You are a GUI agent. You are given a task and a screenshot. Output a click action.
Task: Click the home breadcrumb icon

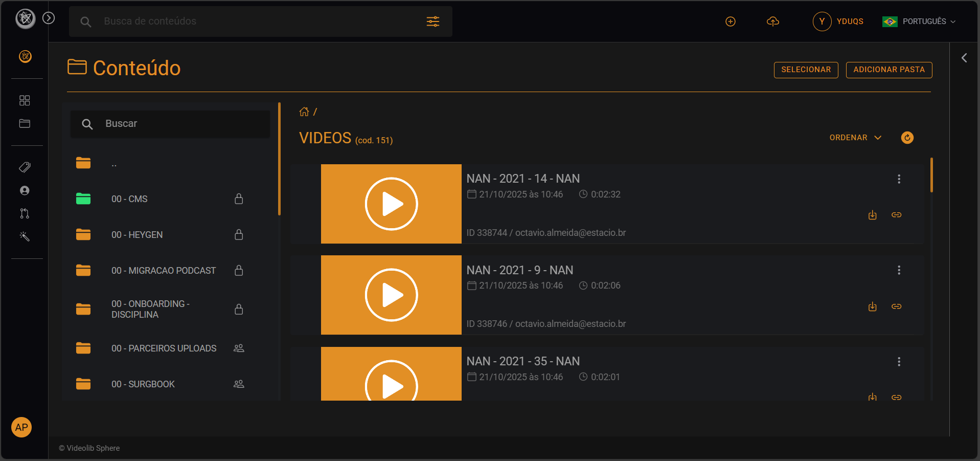(304, 112)
